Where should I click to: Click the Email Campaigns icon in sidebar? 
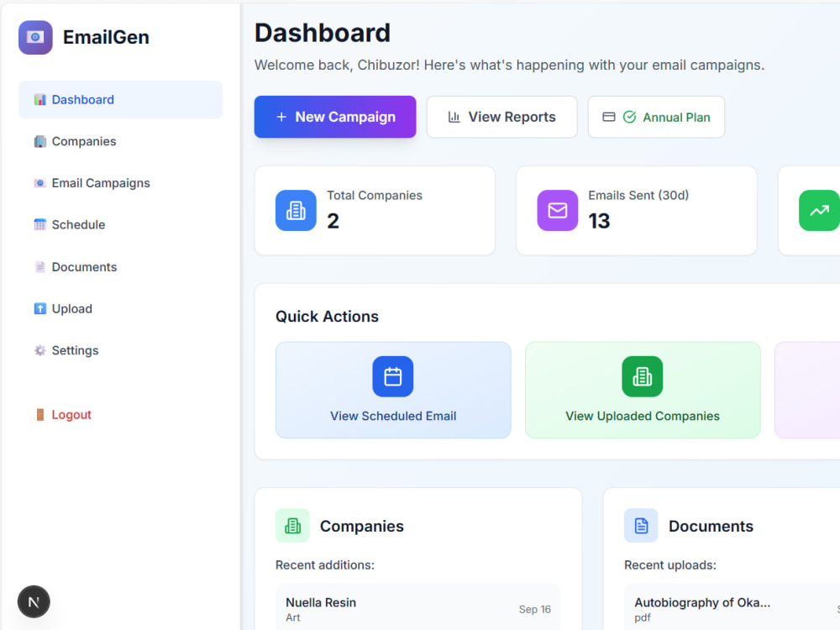coord(40,183)
